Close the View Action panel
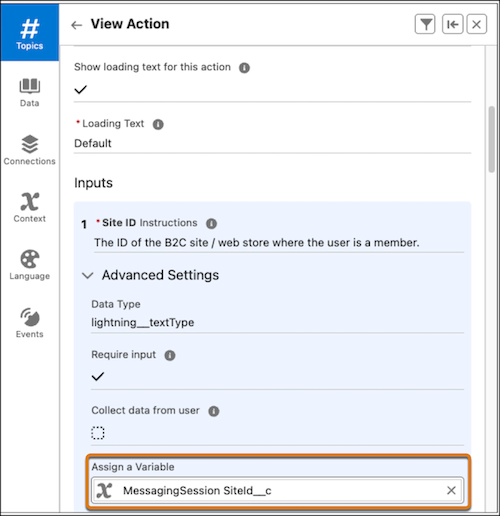The width and height of the screenshot is (500, 516). pyautogui.click(x=477, y=24)
